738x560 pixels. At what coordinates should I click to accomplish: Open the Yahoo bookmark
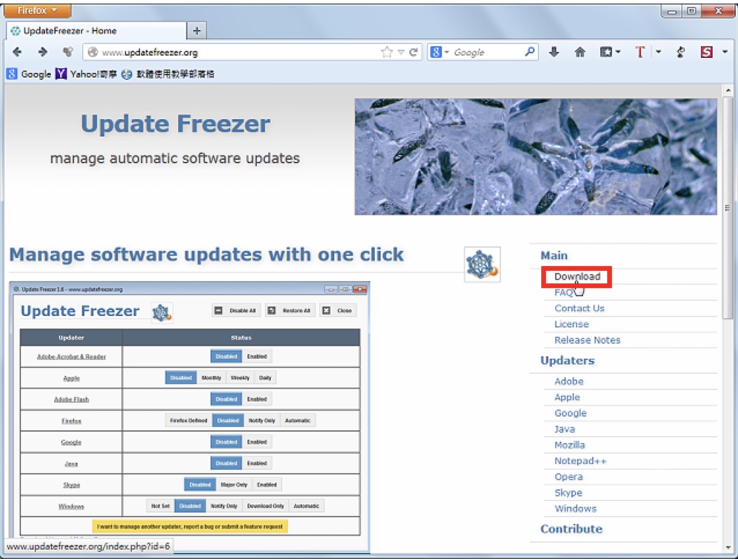pos(86,74)
